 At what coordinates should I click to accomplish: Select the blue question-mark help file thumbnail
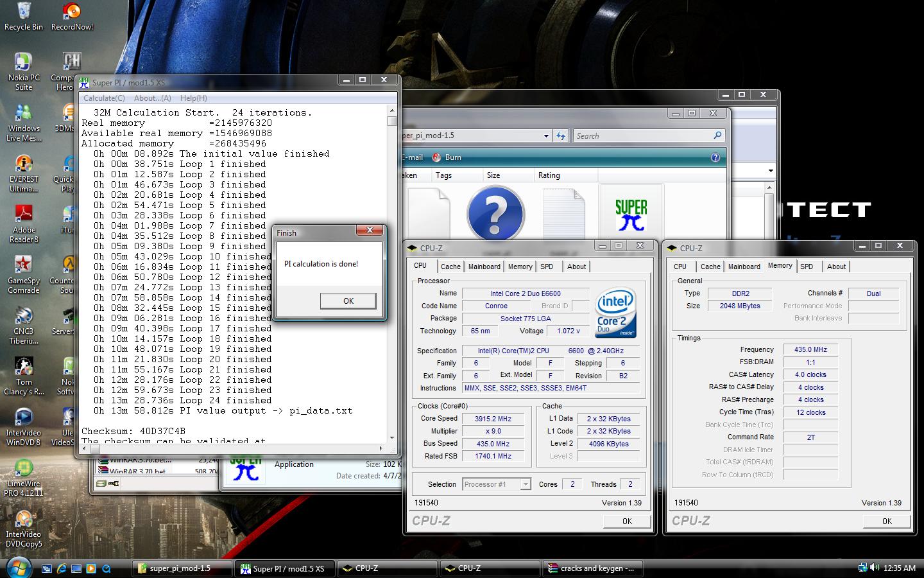click(495, 214)
